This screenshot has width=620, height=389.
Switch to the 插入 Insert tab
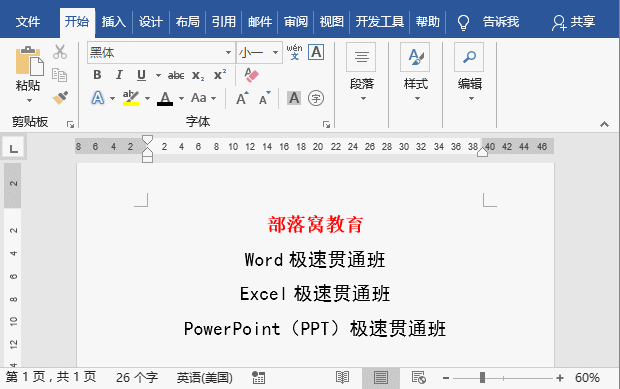click(x=113, y=22)
